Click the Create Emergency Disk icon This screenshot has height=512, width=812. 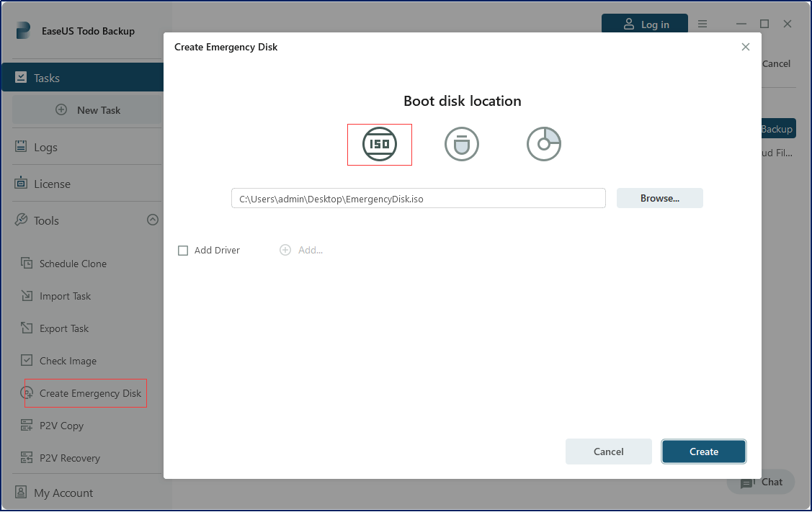pyautogui.click(x=27, y=393)
